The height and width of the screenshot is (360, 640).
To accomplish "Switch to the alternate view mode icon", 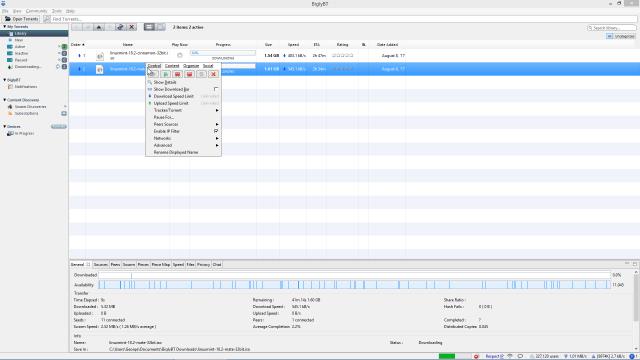I will point(160,27).
